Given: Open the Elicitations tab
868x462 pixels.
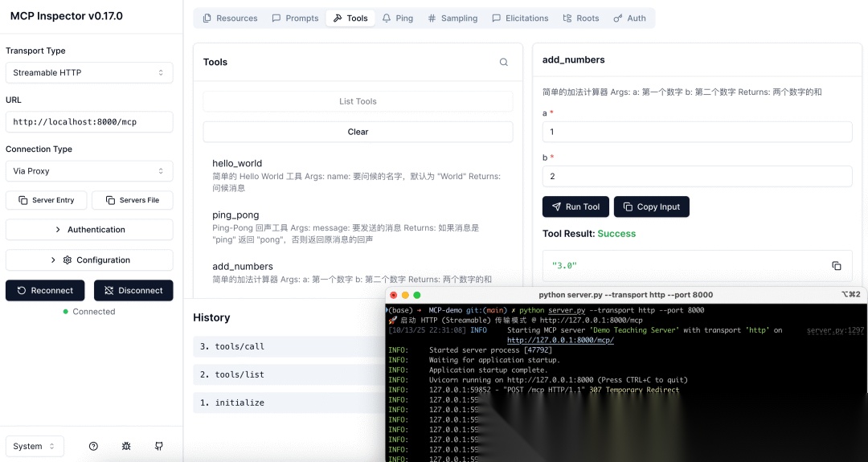Looking at the screenshot, I should 520,18.
